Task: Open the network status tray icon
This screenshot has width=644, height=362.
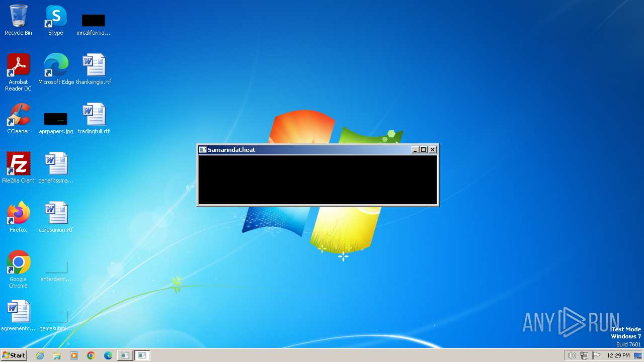Action: [584, 355]
